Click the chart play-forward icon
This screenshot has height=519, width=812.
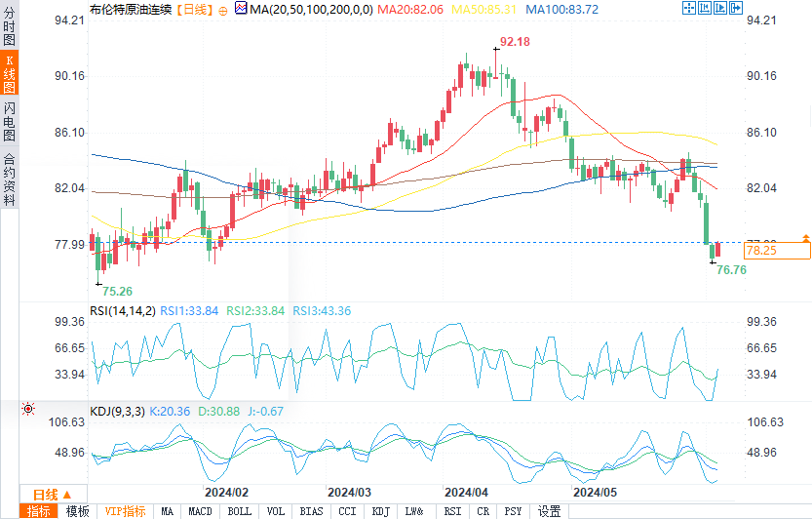pos(719,8)
